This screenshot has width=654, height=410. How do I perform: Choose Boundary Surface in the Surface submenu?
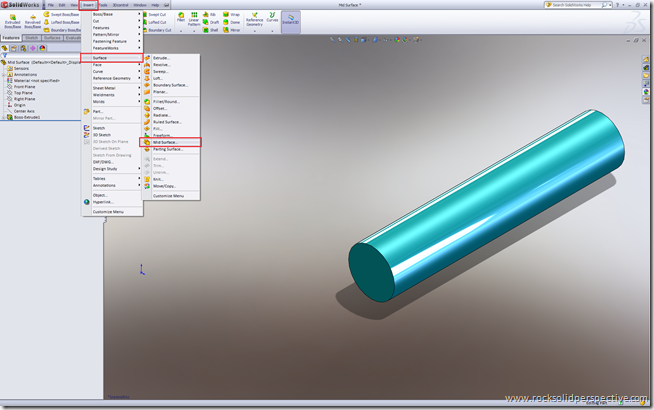(170, 85)
